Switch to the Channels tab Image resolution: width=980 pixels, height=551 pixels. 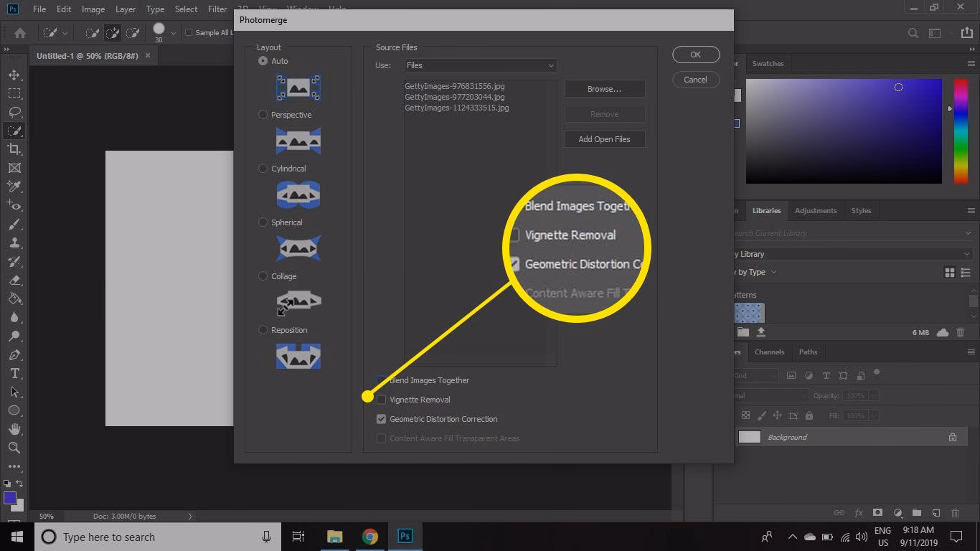(x=769, y=352)
